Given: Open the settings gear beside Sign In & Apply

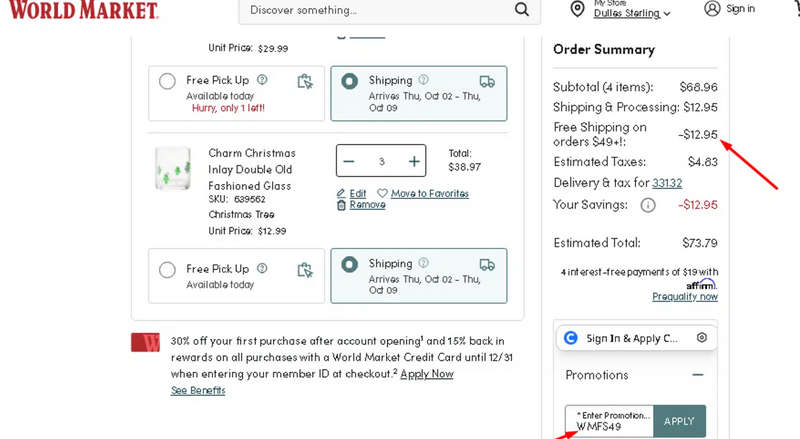Looking at the screenshot, I should pyautogui.click(x=702, y=338).
